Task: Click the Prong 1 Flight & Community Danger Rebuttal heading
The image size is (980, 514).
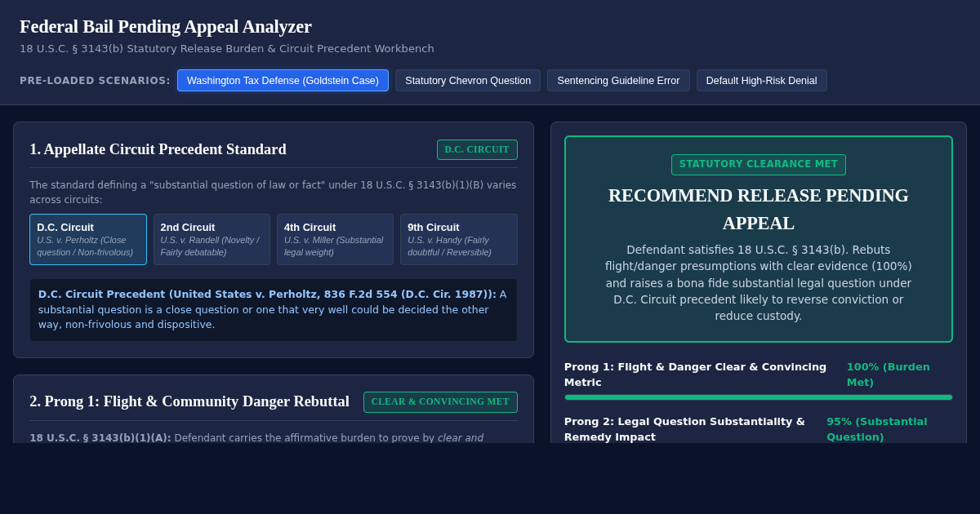Action: pyautogui.click(x=189, y=401)
